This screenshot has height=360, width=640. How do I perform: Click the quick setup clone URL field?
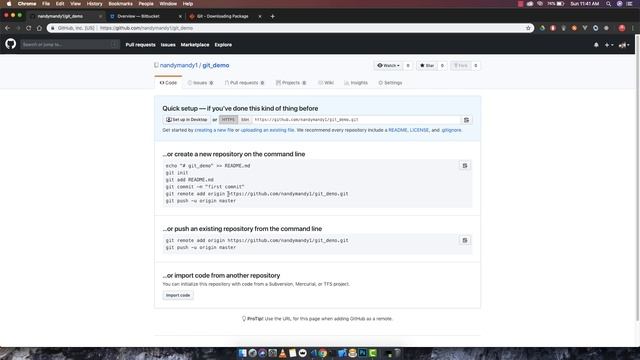pyautogui.click(x=356, y=120)
